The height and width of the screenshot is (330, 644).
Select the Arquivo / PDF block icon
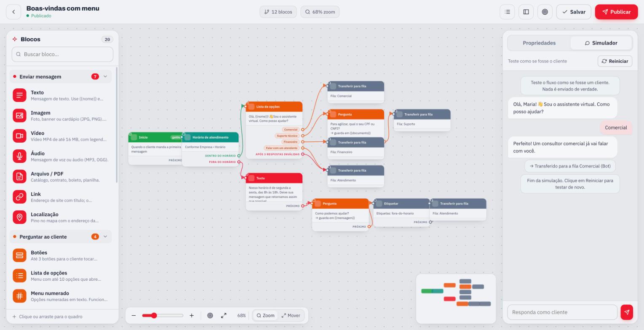pos(19,176)
